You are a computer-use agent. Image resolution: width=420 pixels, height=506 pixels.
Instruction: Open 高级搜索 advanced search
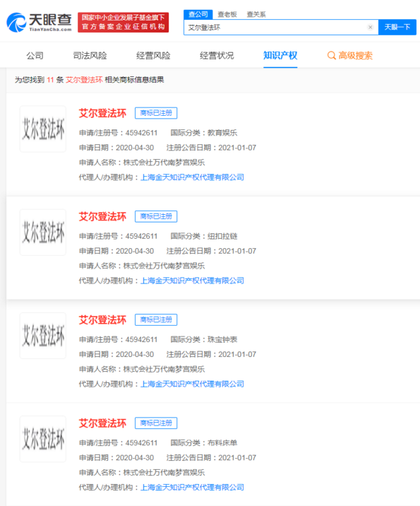coord(349,56)
